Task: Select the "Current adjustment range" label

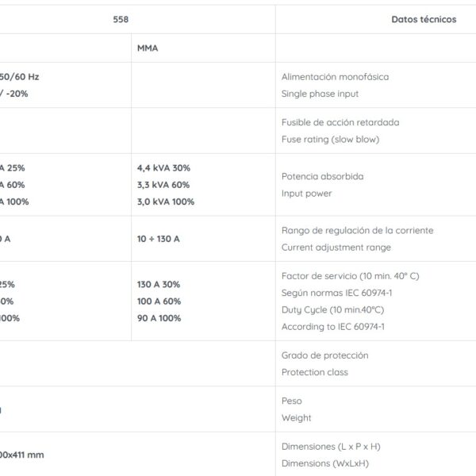Action: pyautogui.click(x=336, y=248)
